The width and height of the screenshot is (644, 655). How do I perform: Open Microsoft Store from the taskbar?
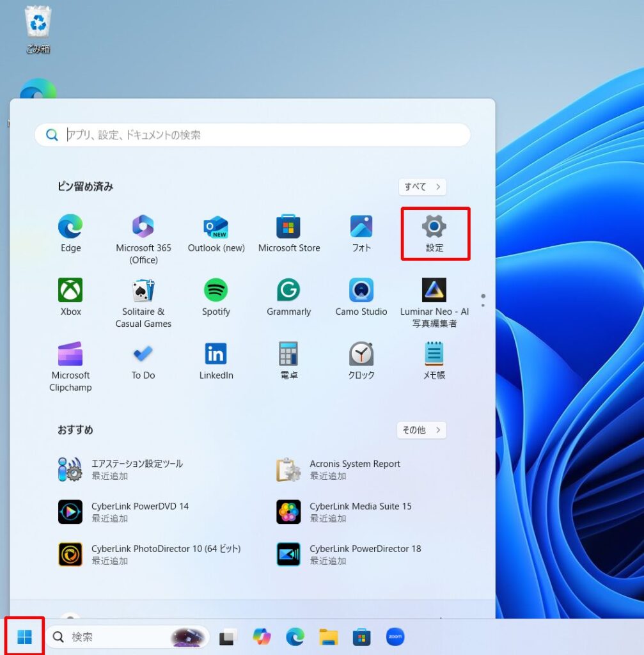[x=362, y=636]
